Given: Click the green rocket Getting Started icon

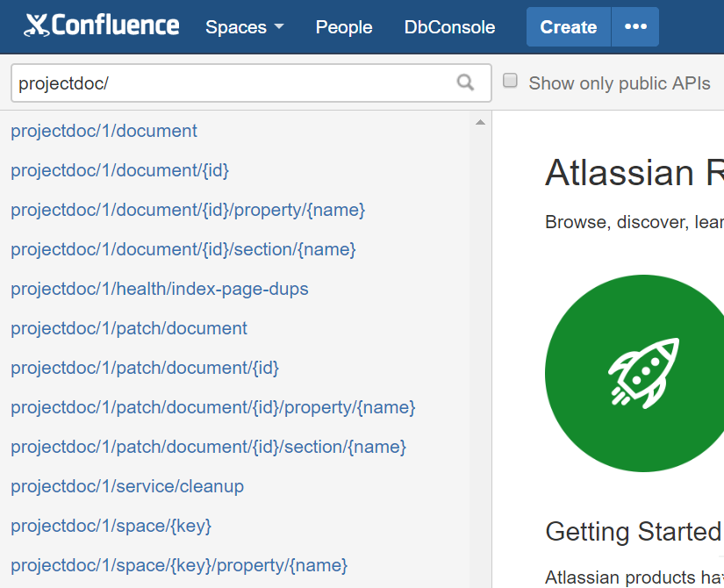Looking at the screenshot, I should tap(641, 373).
